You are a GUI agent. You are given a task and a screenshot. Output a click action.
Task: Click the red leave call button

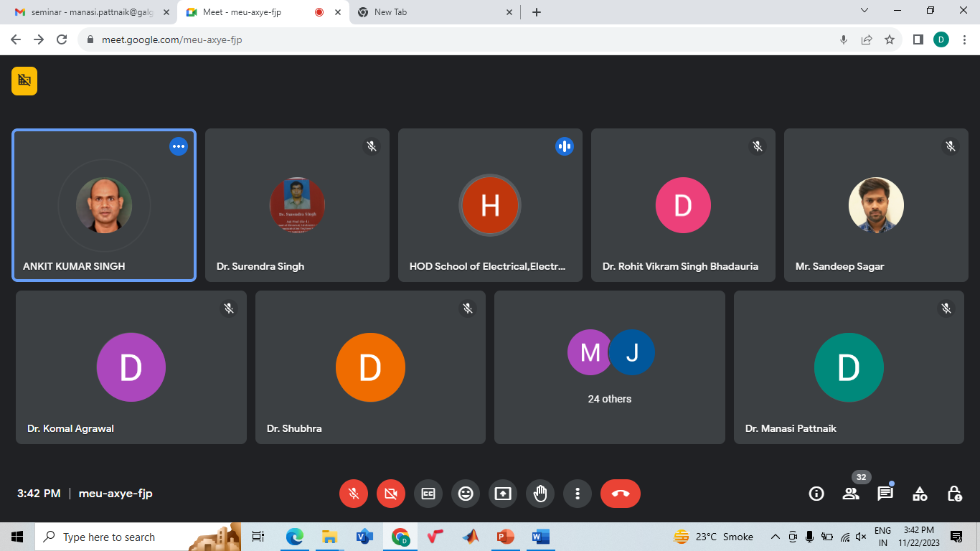620,494
